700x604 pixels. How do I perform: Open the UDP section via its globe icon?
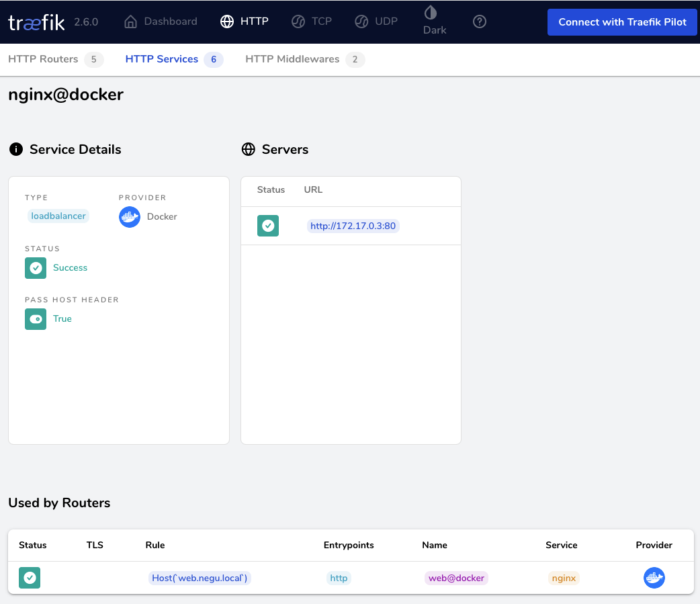[361, 21]
